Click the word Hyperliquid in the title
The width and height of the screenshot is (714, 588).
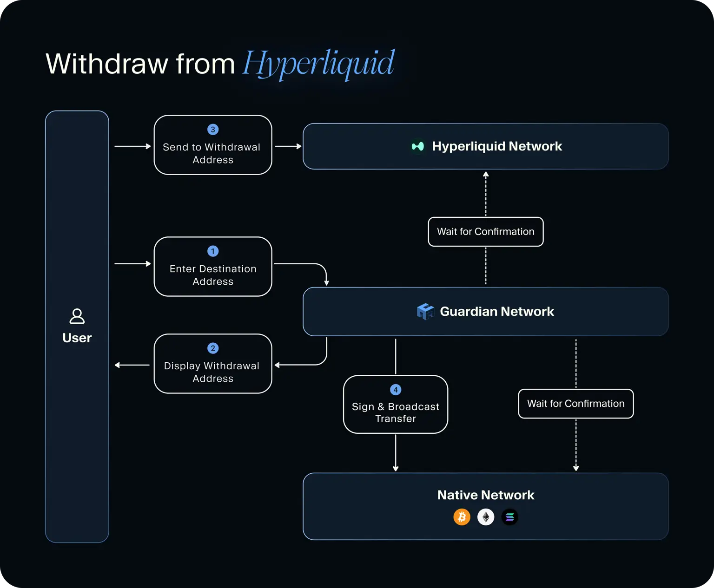318,64
